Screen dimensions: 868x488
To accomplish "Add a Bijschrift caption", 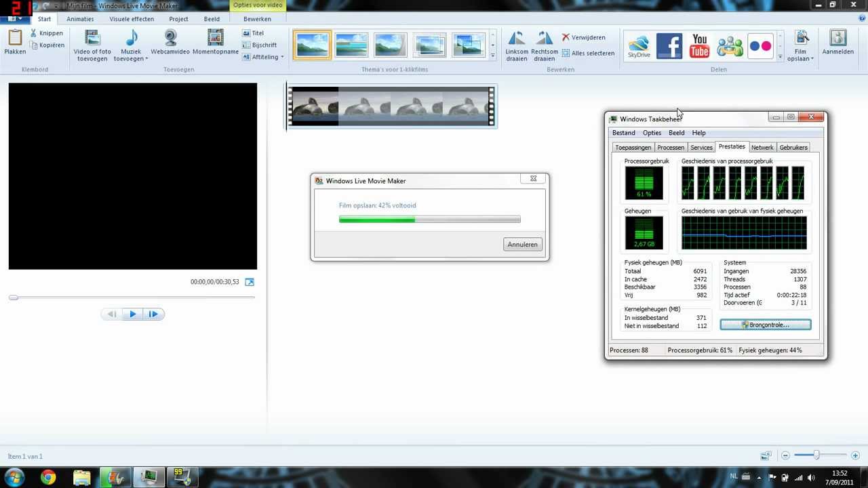I will 259,45.
